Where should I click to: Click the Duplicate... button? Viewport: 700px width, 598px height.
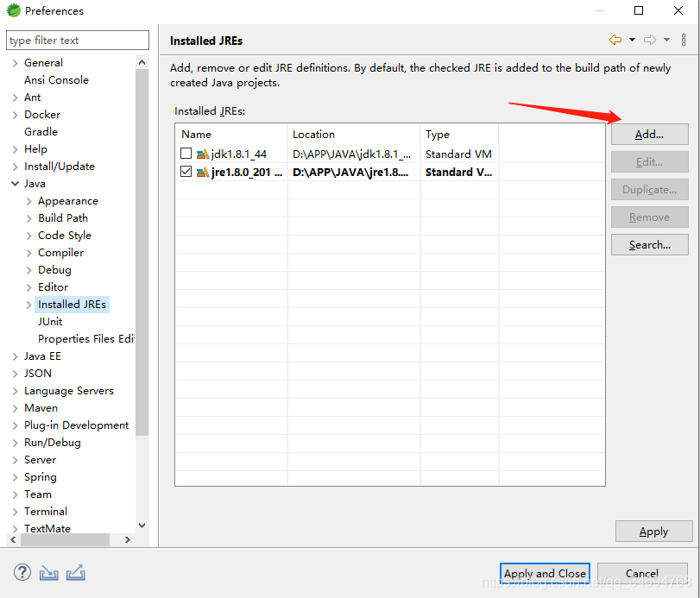650,190
